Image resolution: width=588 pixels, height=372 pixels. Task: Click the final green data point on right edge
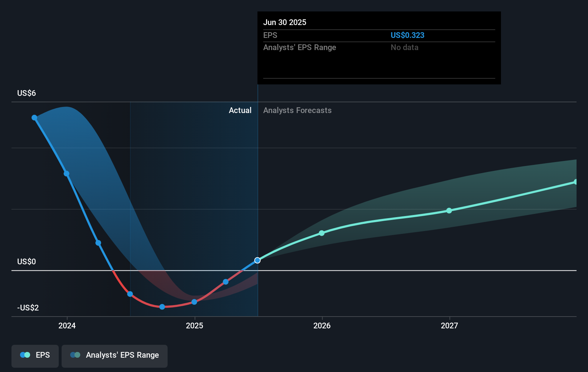577,182
